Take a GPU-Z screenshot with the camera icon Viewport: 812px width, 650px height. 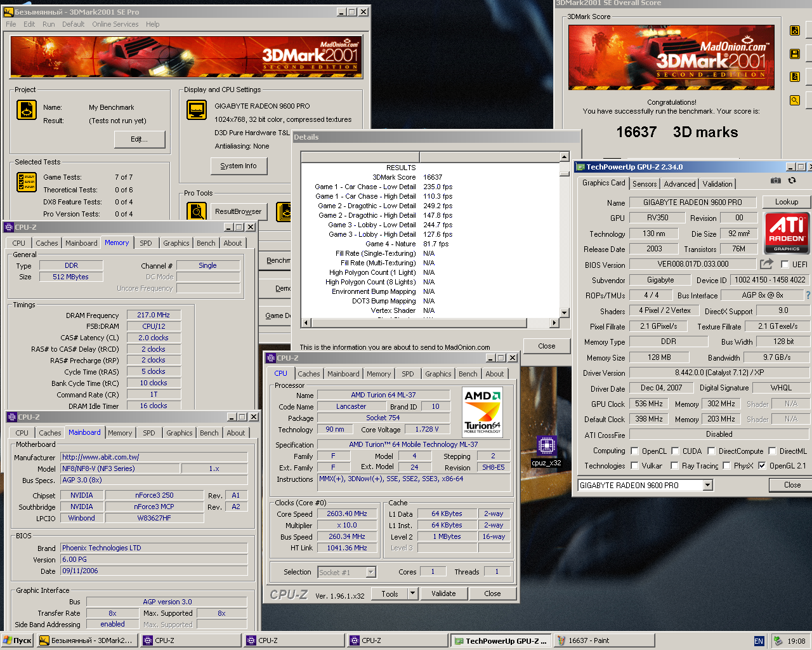click(775, 181)
